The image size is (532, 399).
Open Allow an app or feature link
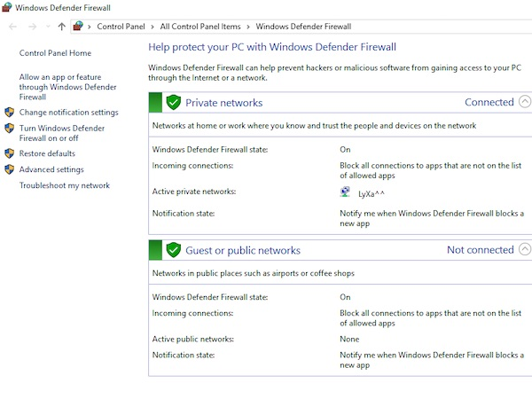coord(67,87)
